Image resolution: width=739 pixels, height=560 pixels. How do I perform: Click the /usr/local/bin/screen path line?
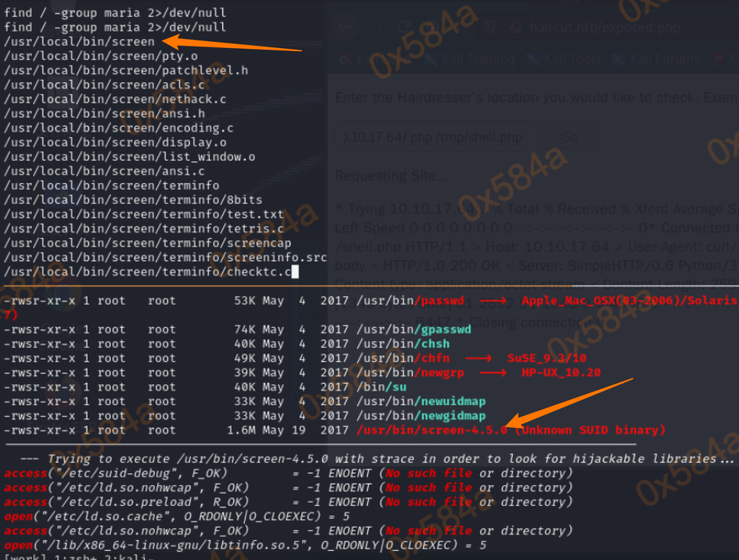click(79, 41)
